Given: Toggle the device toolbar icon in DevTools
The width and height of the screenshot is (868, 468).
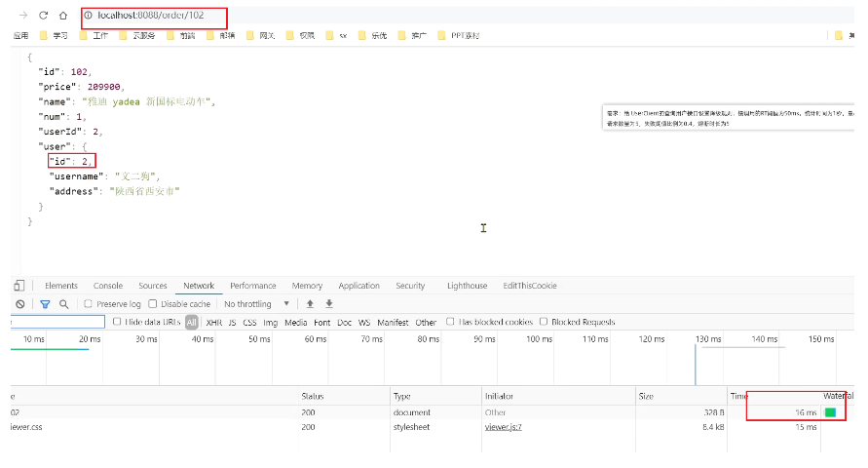Looking at the screenshot, I should click(19, 286).
